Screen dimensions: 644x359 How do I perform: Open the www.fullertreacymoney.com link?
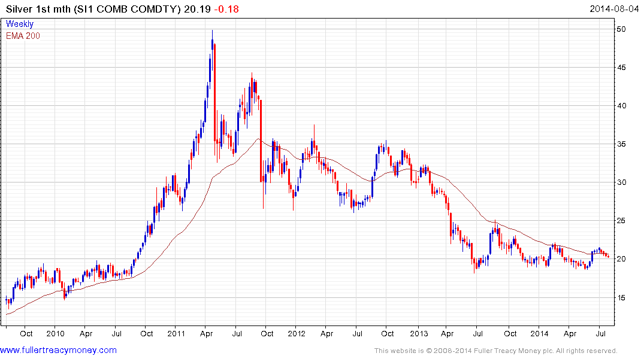(58, 351)
